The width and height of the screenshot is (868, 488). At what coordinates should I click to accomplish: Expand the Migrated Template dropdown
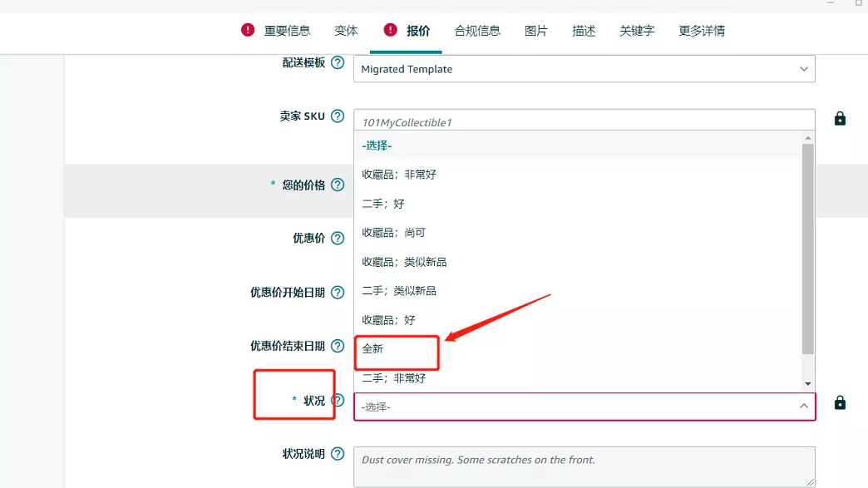tap(584, 69)
